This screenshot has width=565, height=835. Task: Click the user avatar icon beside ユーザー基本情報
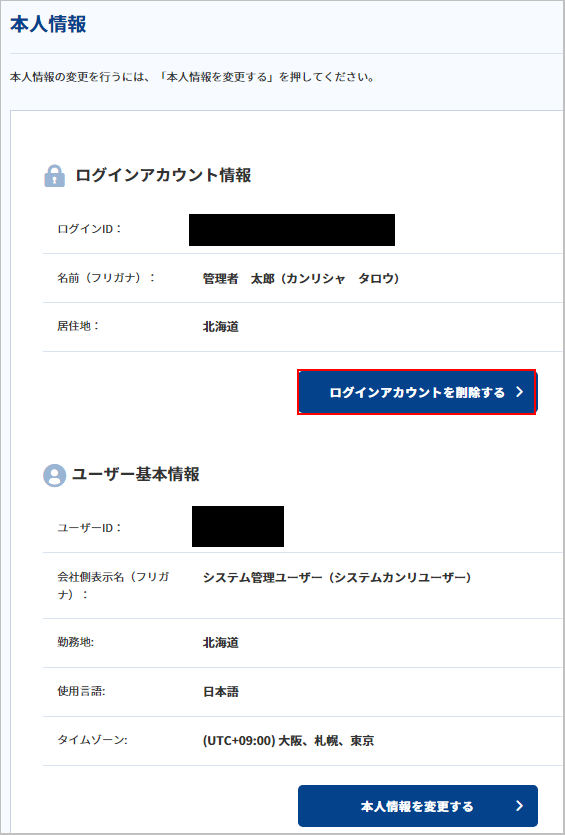[x=54, y=475]
